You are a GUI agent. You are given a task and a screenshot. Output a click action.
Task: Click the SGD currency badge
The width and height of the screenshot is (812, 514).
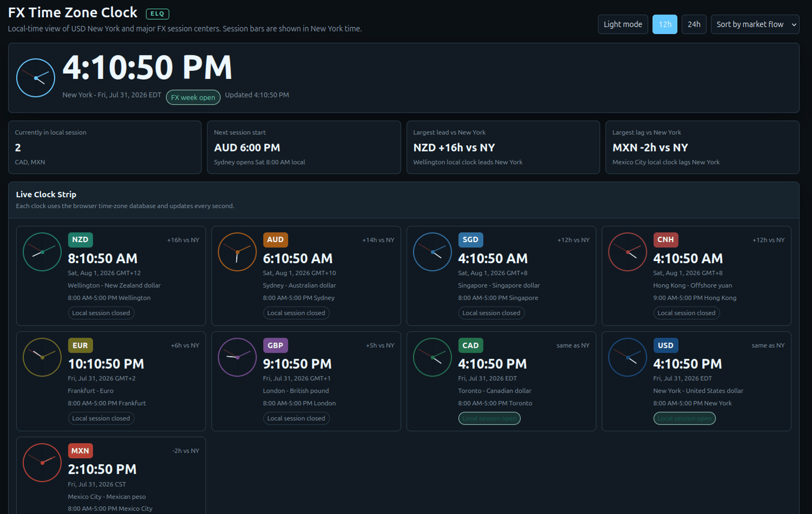point(470,240)
